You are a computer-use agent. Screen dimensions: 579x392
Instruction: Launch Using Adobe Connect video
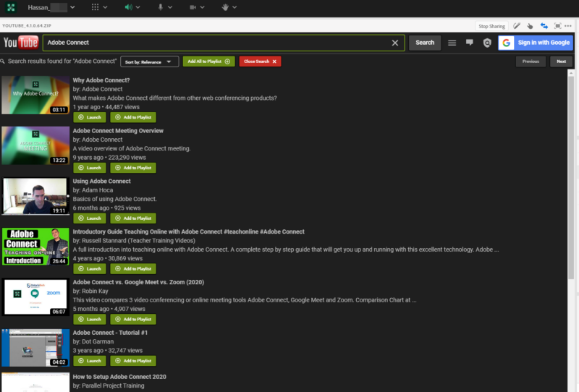pyautogui.click(x=90, y=218)
